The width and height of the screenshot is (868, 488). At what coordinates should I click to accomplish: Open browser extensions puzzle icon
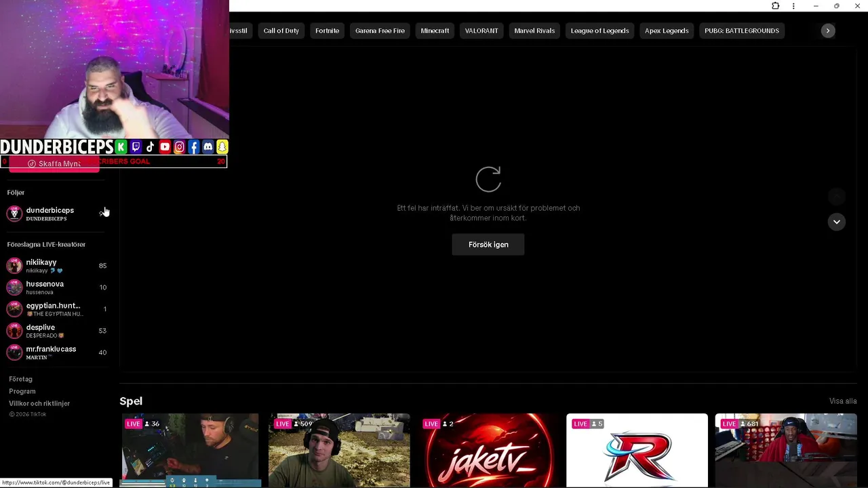tap(775, 6)
